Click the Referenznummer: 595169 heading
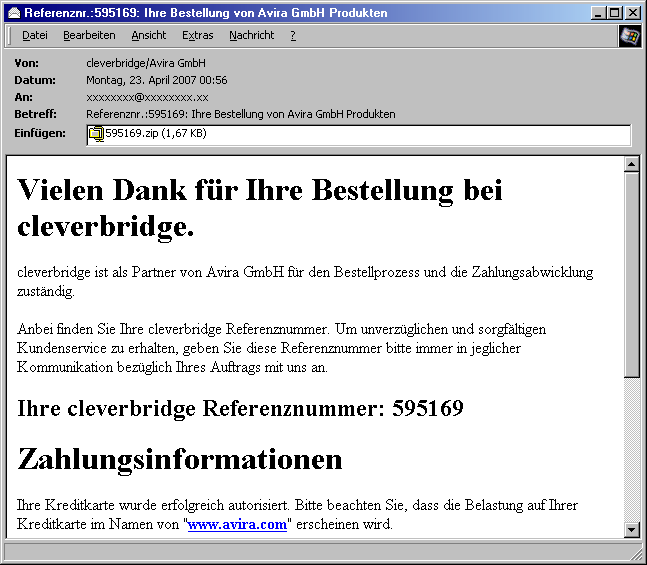 [x=241, y=409]
